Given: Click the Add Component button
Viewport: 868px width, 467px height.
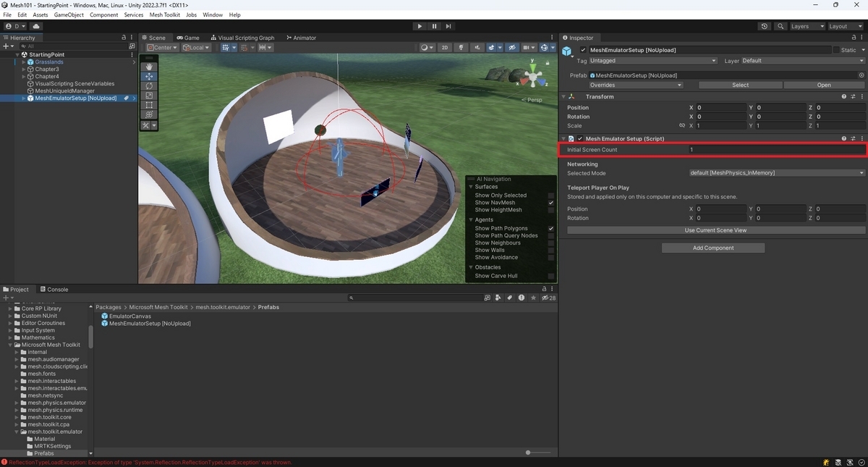Looking at the screenshot, I should coord(713,248).
